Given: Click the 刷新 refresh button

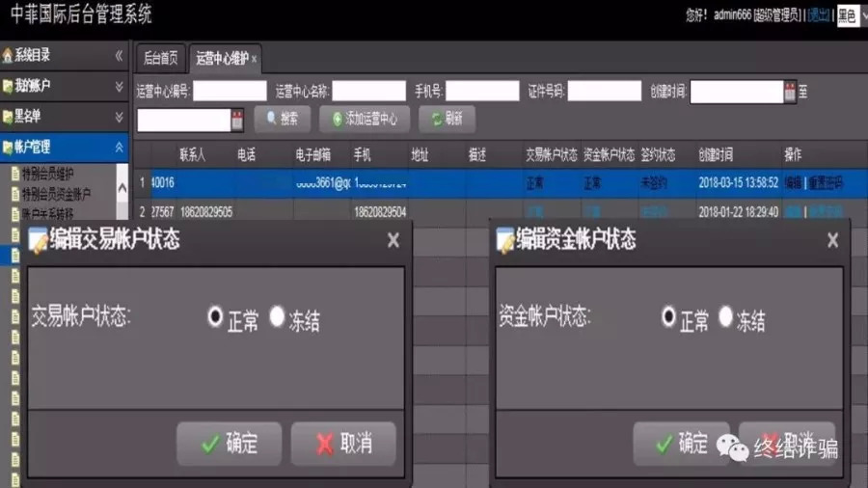Looking at the screenshot, I should click(x=447, y=119).
